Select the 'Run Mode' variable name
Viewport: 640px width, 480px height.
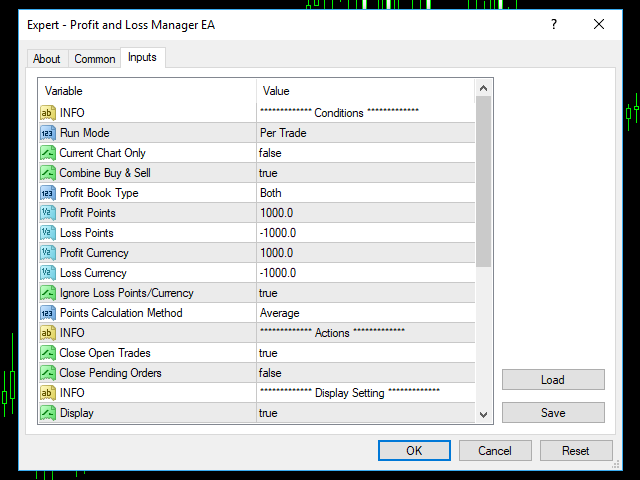click(x=84, y=133)
